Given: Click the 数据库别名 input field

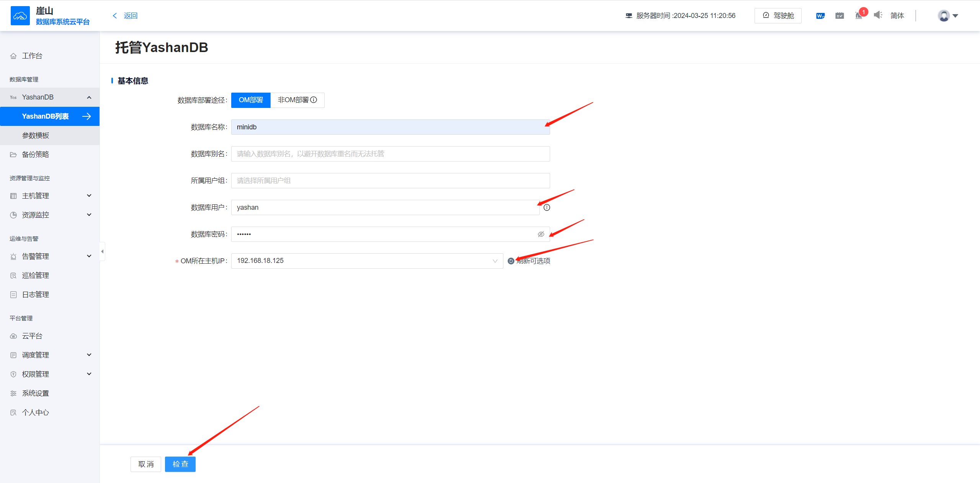Looking at the screenshot, I should tap(390, 154).
